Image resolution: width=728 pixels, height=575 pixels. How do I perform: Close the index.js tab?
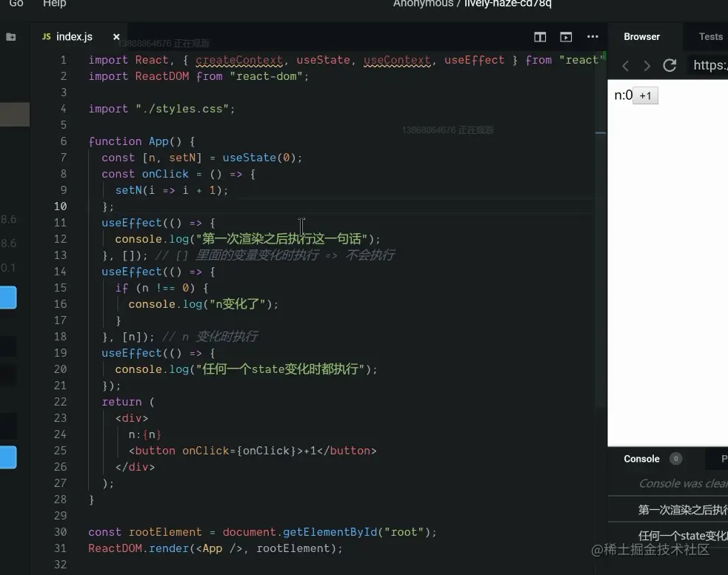click(x=116, y=37)
